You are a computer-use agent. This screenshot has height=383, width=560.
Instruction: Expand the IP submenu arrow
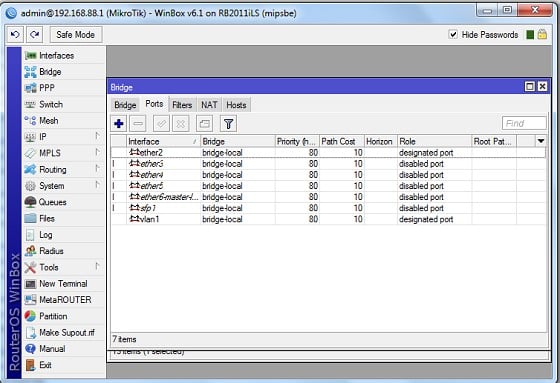[97, 136]
